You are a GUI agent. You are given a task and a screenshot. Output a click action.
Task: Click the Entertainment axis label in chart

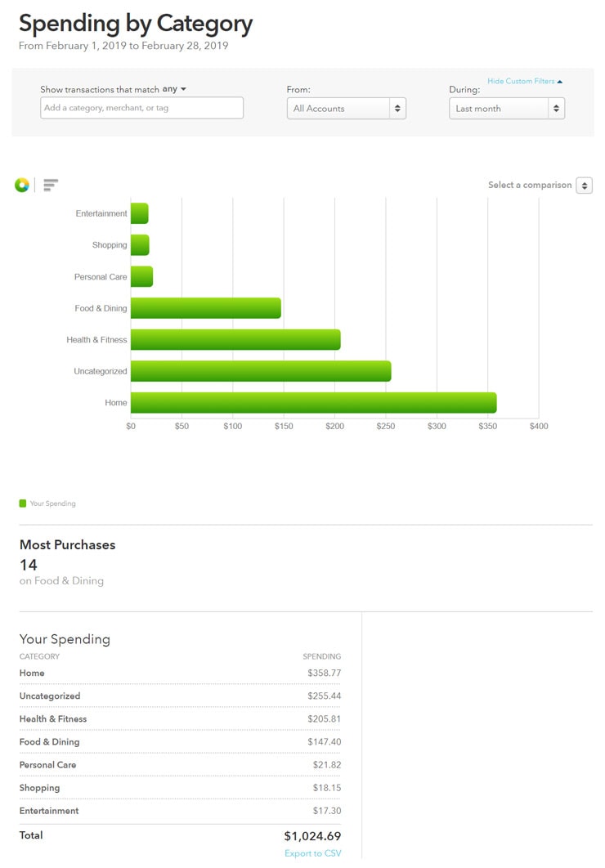coord(101,213)
